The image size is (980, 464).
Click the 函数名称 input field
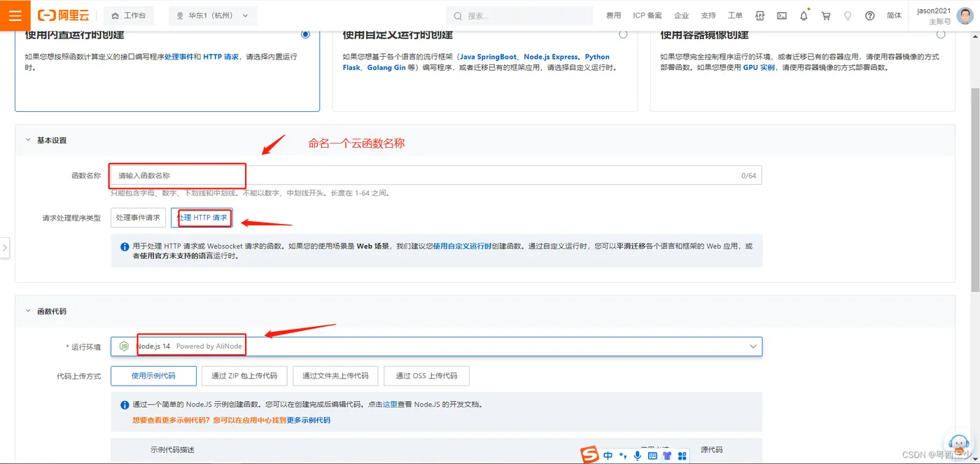(x=436, y=176)
